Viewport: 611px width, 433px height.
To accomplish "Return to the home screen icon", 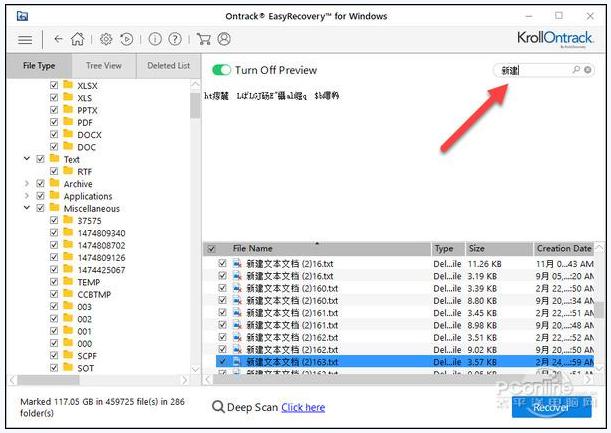I will click(x=78, y=39).
